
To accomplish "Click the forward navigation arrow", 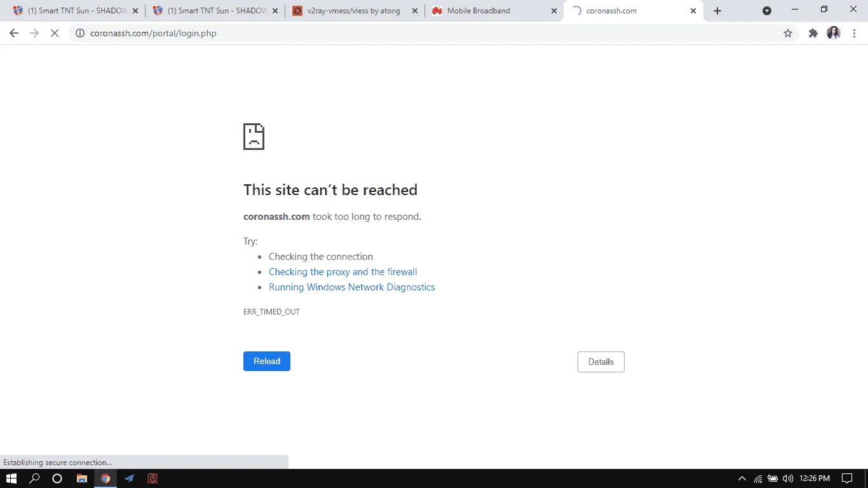I will [34, 33].
